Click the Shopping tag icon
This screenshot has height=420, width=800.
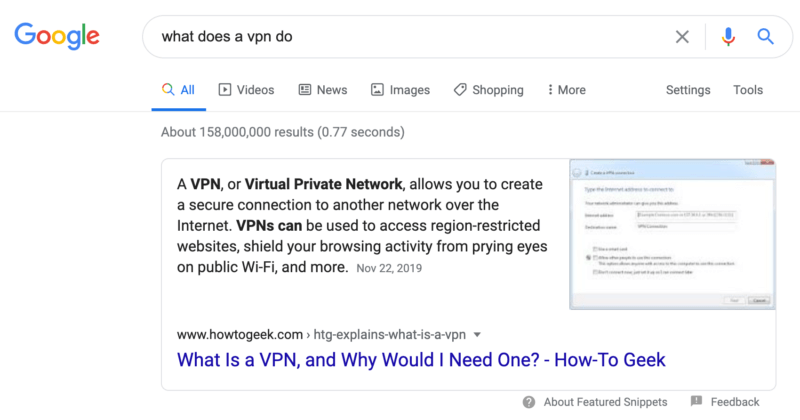(460, 90)
